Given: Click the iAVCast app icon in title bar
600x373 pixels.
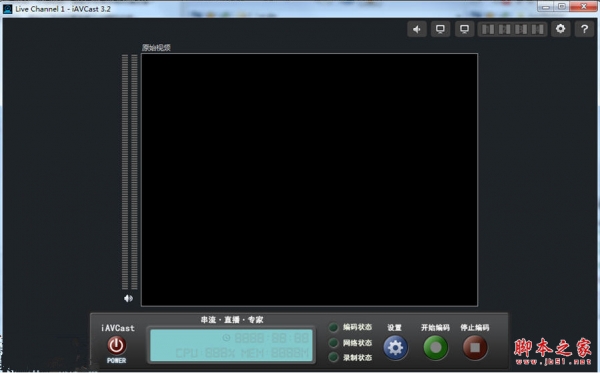Looking at the screenshot, I should tap(7, 9).
